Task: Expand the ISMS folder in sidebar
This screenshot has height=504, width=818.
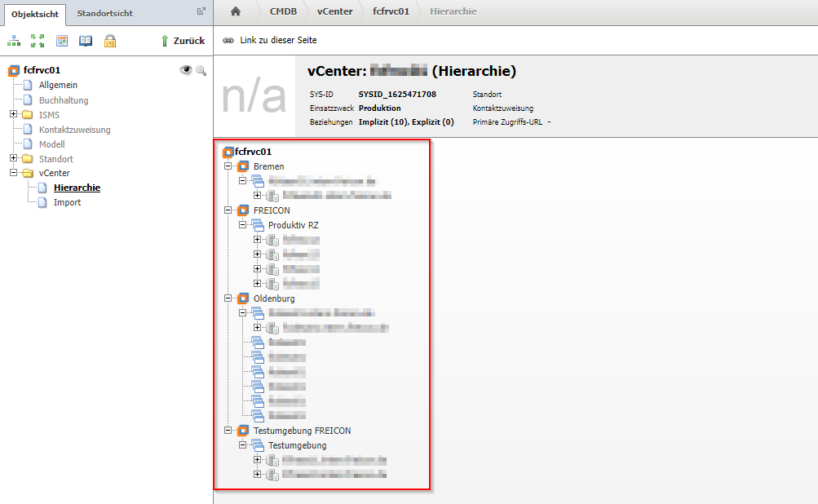Action: click(14, 114)
